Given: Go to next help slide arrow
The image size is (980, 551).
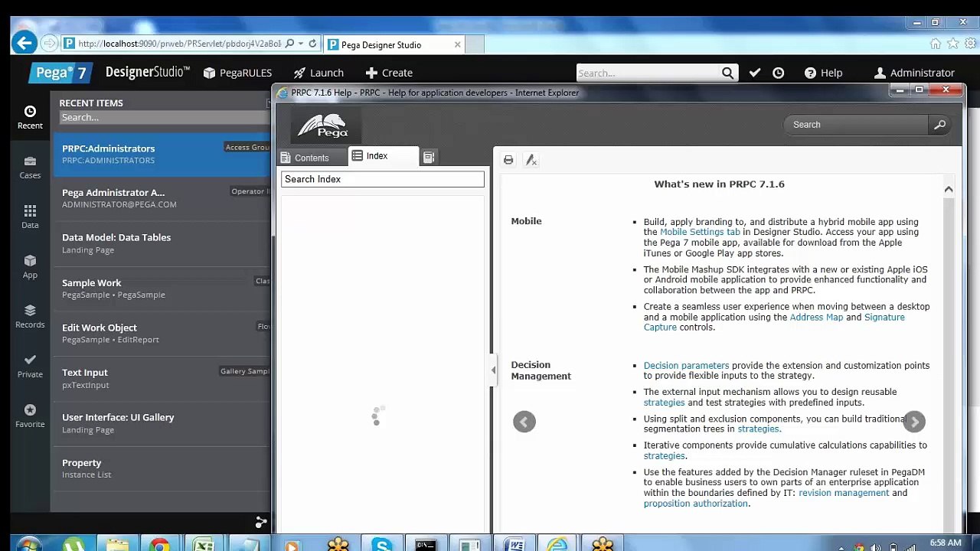Looking at the screenshot, I should tap(914, 422).
